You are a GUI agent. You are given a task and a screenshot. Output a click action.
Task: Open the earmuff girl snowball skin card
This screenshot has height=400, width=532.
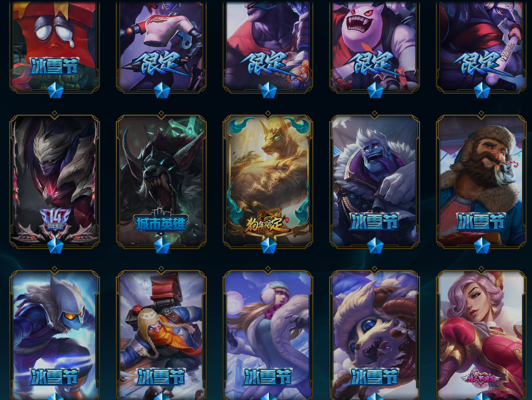pos(268,335)
